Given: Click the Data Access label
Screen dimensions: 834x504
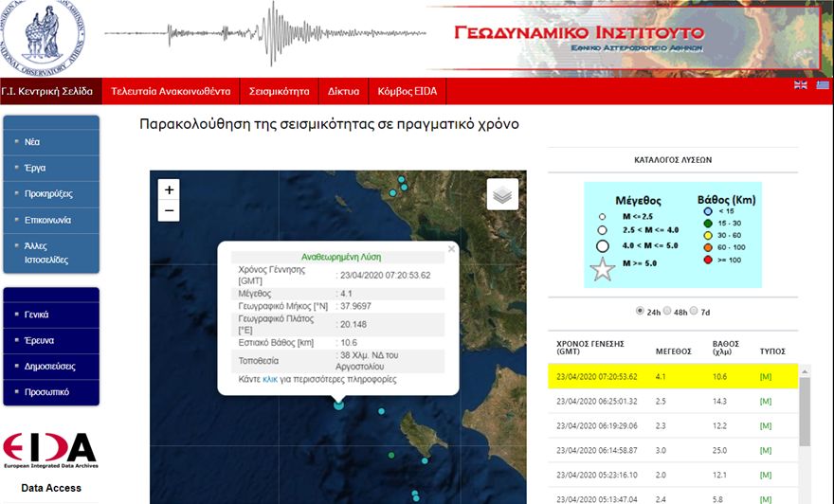Looking at the screenshot, I should coord(51,488).
